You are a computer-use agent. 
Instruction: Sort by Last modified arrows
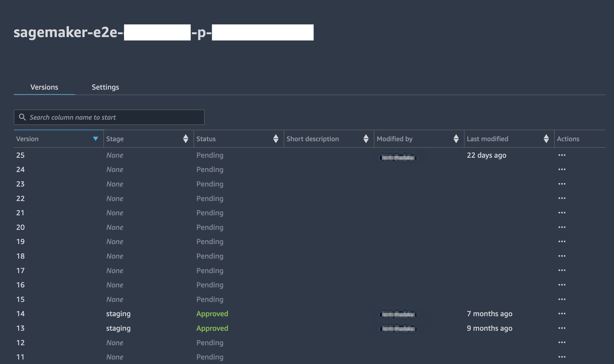546,139
